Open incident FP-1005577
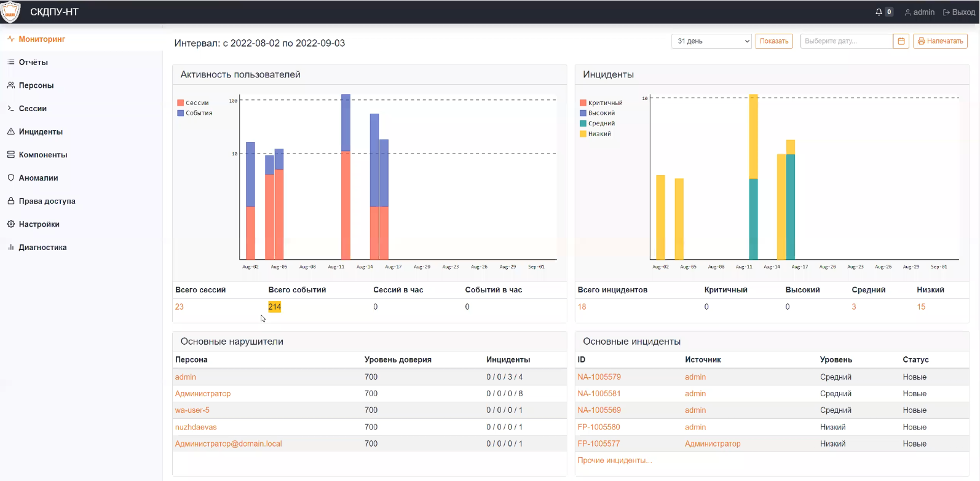 point(599,444)
